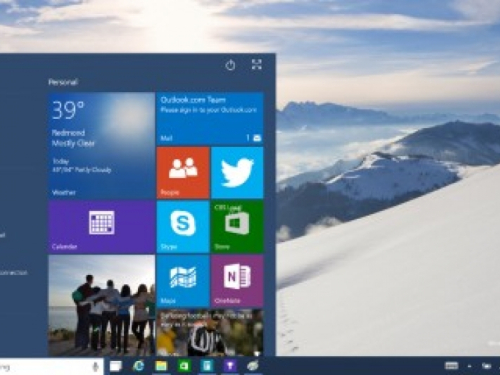The height and width of the screenshot is (375, 500).
Task: Open the last pinned taskbar app icon
Action: point(253,366)
